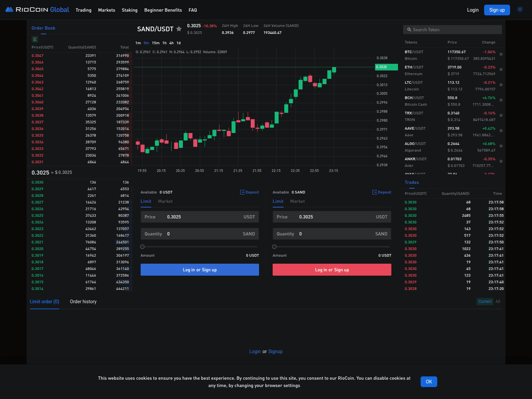Click blue Log in or Sign up button
Screen dimensions: 532x399
[x=200, y=270]
